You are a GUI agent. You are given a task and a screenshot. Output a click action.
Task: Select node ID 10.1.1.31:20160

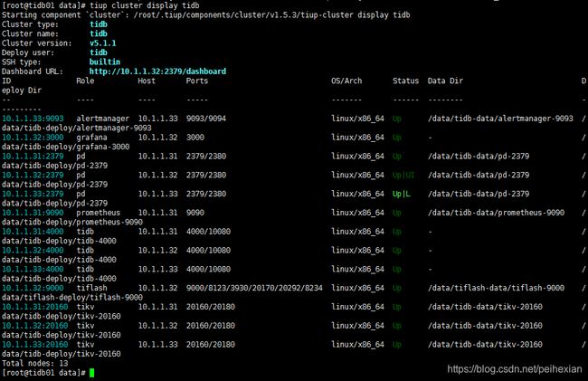35,307
